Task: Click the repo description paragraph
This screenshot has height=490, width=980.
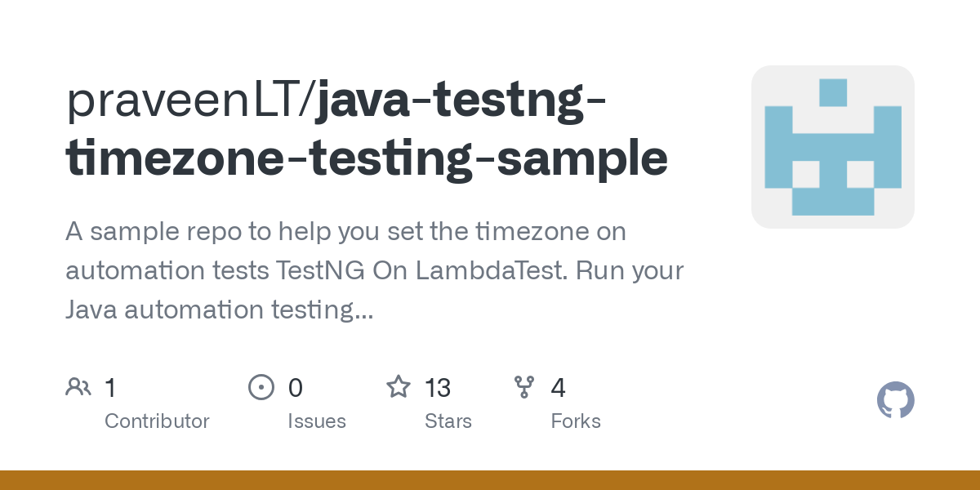Action: (375, 270)
